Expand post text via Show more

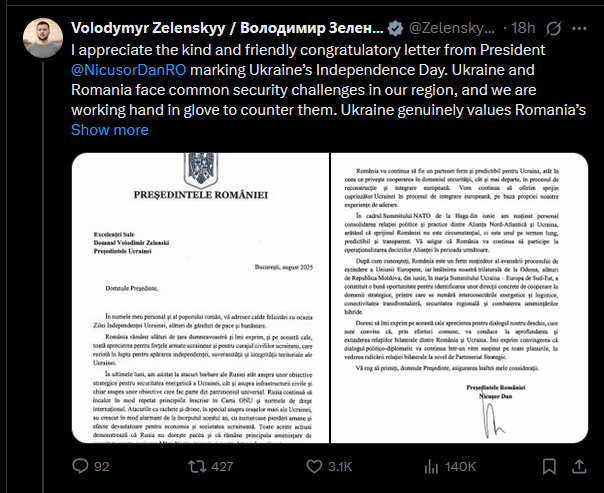110,130
